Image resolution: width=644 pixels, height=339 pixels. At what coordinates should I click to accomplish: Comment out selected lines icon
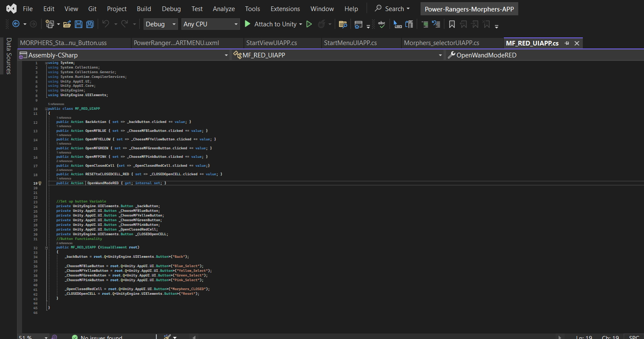pyautogui.click(x=425, y=24)
